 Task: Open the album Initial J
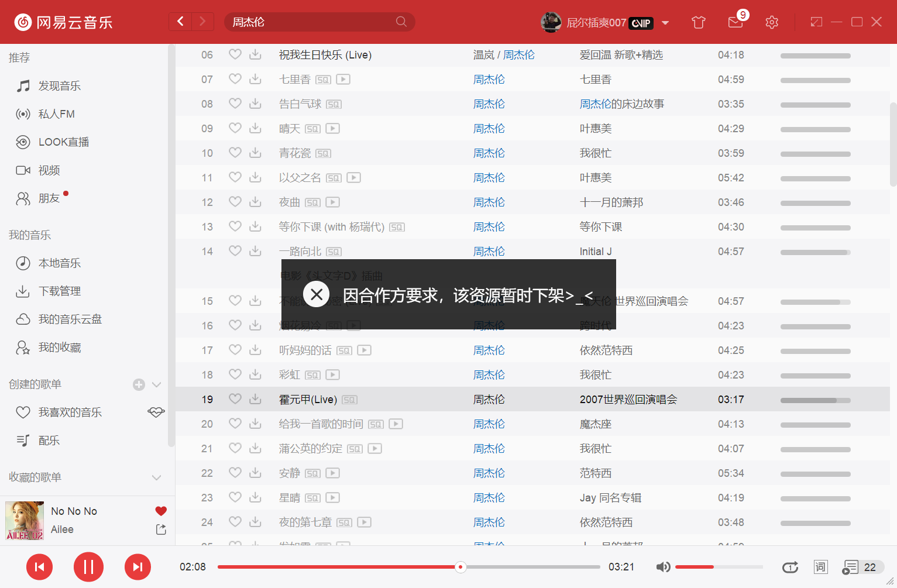(x=596, y=251)
